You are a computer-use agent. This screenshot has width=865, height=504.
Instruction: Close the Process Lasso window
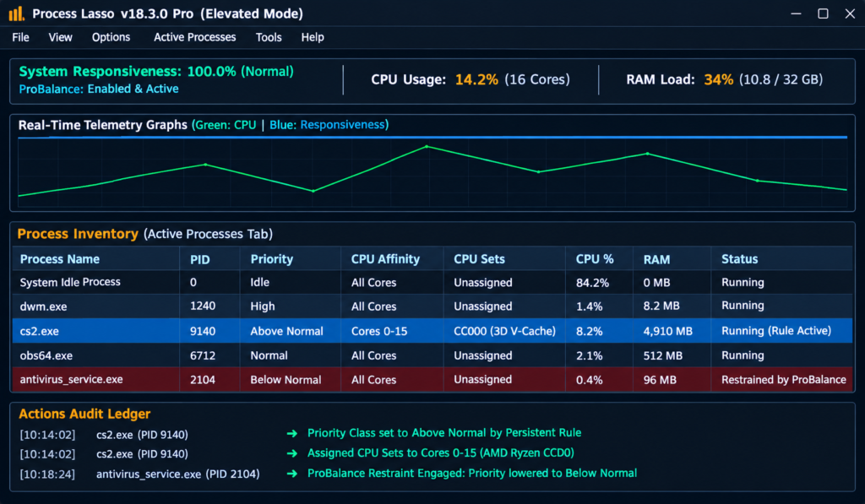coord(850,14)
